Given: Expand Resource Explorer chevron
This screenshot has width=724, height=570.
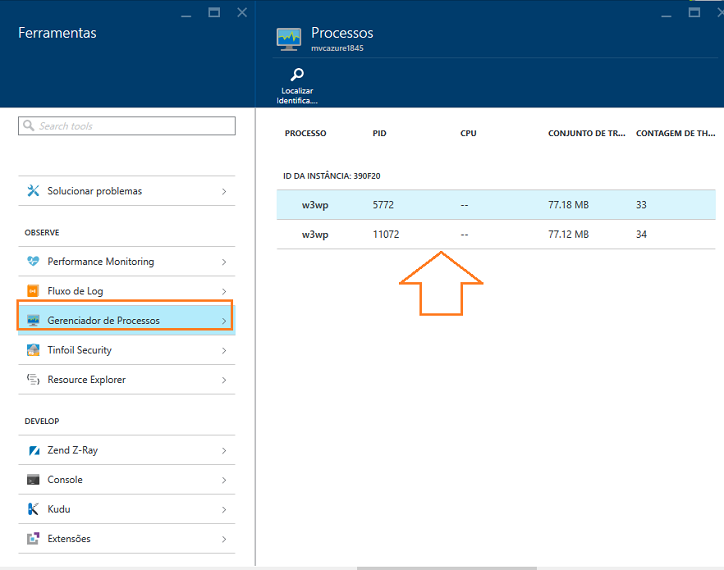Looking at the screenshot, I should coord(224,380).
